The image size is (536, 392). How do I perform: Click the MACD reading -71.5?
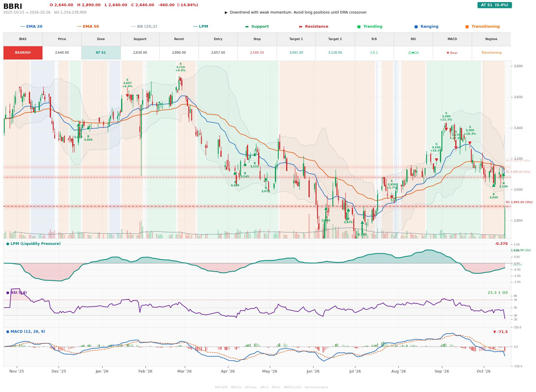(x=500, y=332)
